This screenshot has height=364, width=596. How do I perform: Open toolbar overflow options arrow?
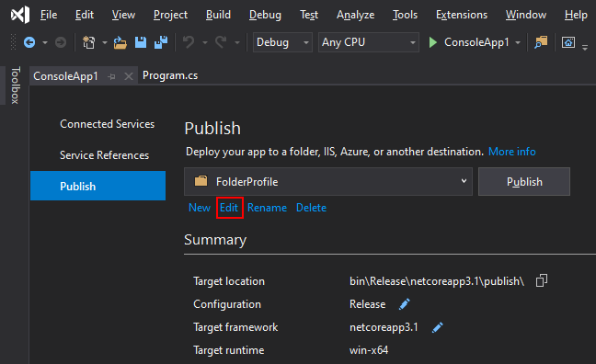point(585,48)
